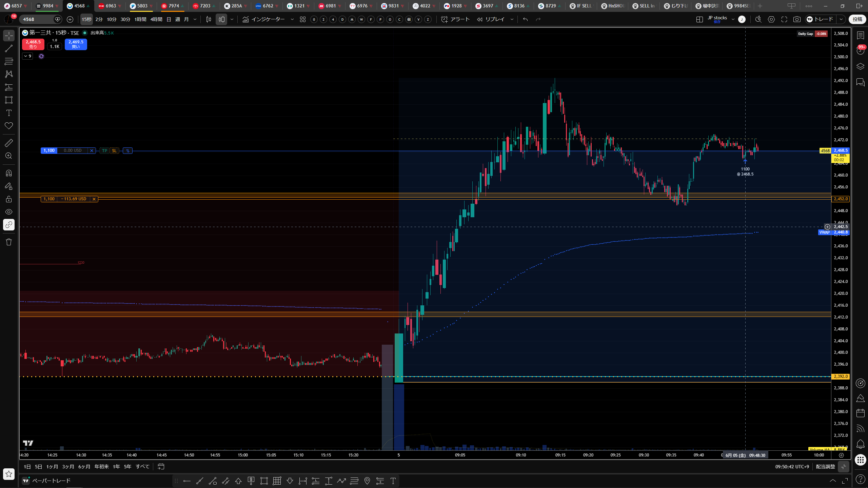Click the blue 買い buy button
This screenshot has width=868, height=488.
(x=76, y=44)
